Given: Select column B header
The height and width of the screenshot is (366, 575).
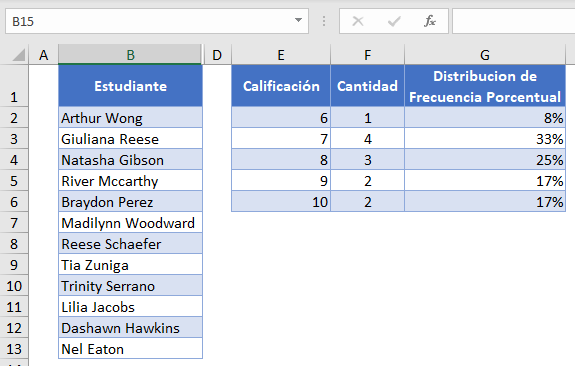Looking at the screenshot, I should coord(130,55).
